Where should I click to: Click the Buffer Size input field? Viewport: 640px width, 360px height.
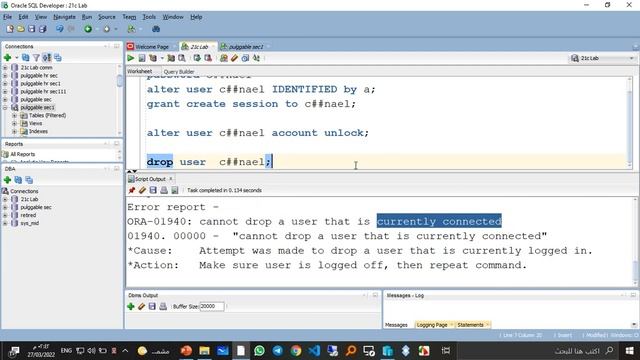coord(211,306)
